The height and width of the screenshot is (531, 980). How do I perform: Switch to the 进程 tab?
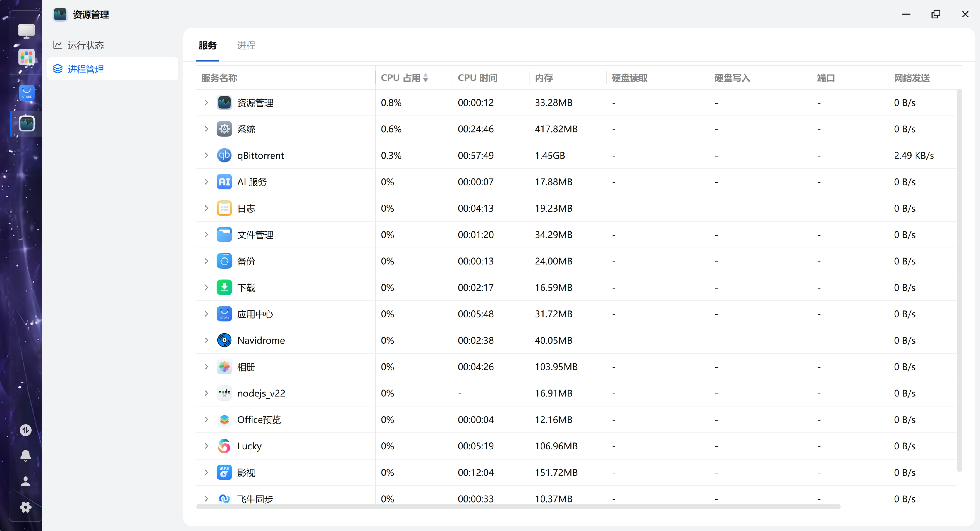(x=246, y=46)
